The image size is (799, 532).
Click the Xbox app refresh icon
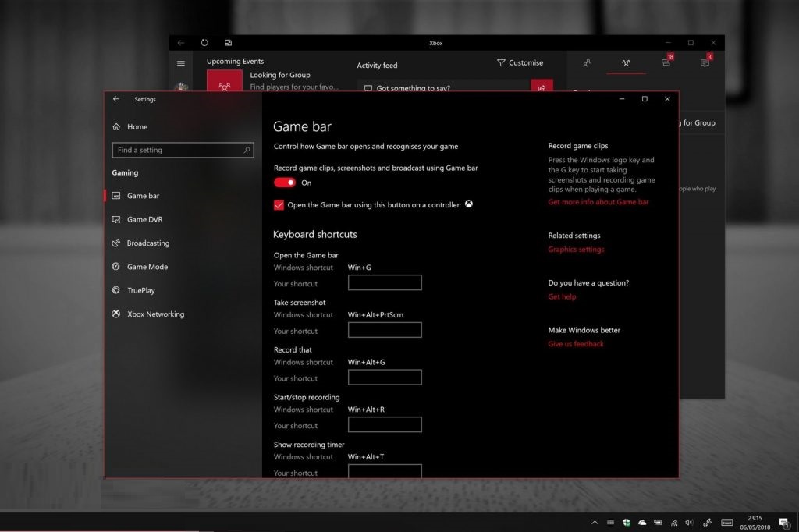tap(204, 43)
